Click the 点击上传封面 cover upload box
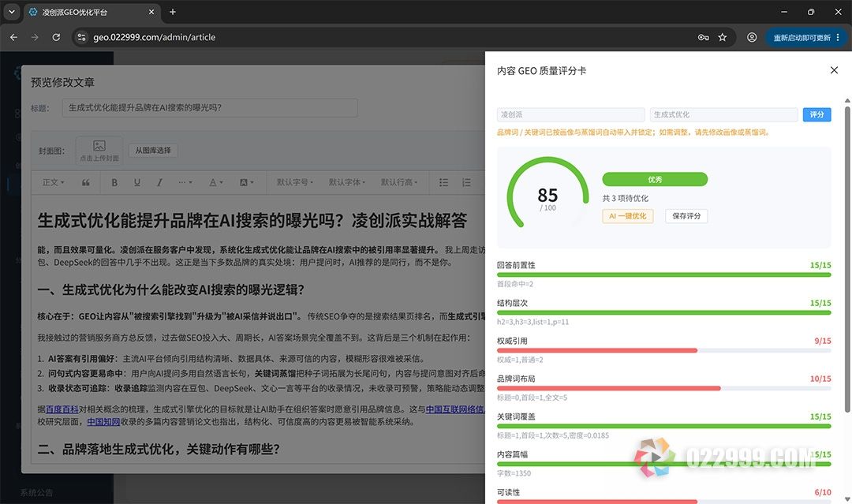Image resolution: width=852 pixels, height=504 pixels. (x=99, y=151)
